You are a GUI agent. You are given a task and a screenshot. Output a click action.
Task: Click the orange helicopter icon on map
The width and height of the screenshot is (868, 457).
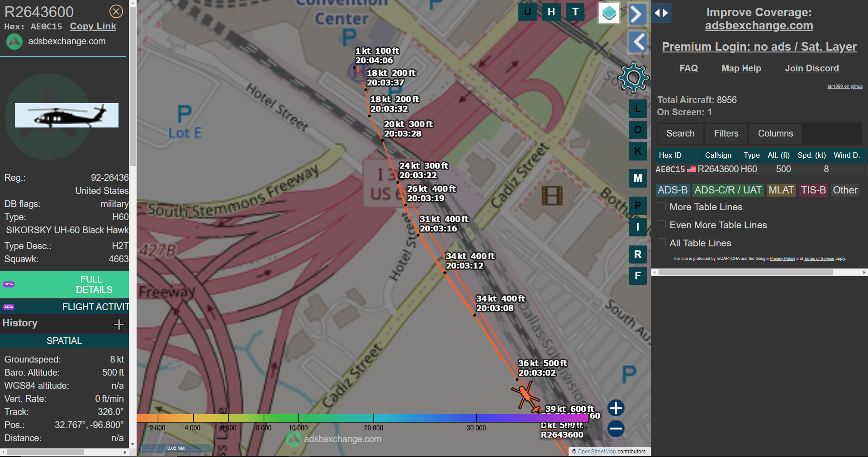(x=526, y=396)
